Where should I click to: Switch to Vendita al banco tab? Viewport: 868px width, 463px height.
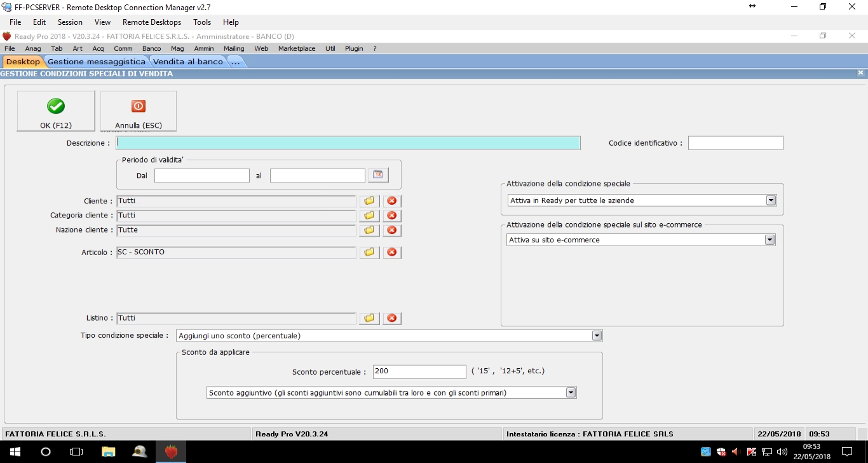188,62
